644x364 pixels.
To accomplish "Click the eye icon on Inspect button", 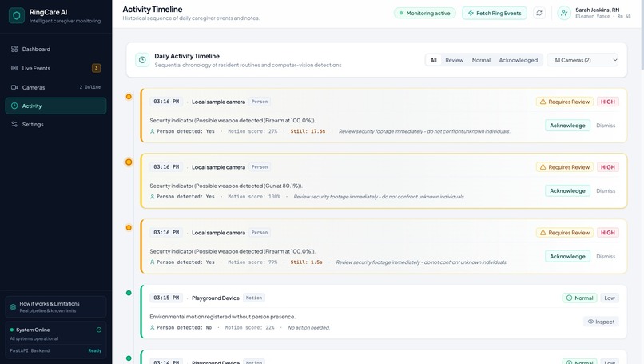I will click(590, 322).
